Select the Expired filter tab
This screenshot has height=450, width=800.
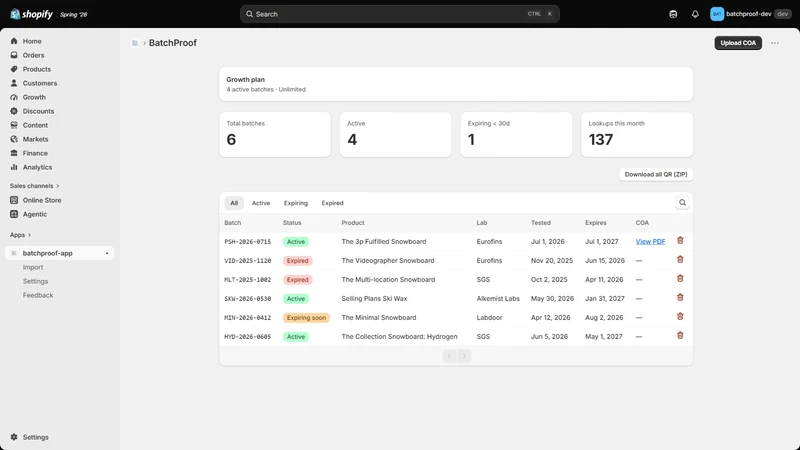click(332, 203)
